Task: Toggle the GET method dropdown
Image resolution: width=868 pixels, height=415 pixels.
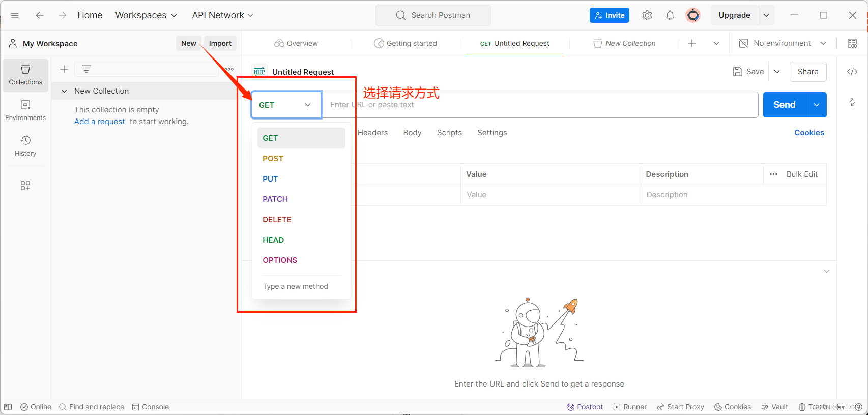Action: (x=286, y=105)
